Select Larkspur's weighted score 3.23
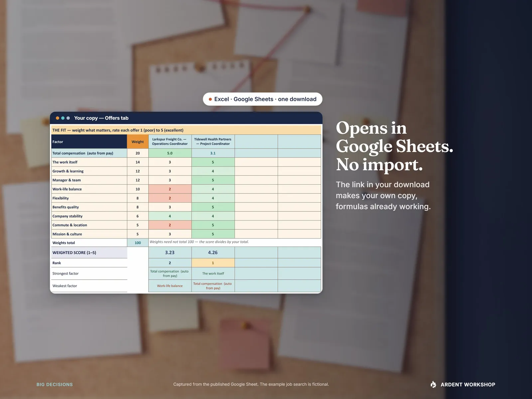This screenshot has height=399, width=532. click(170, 253)
